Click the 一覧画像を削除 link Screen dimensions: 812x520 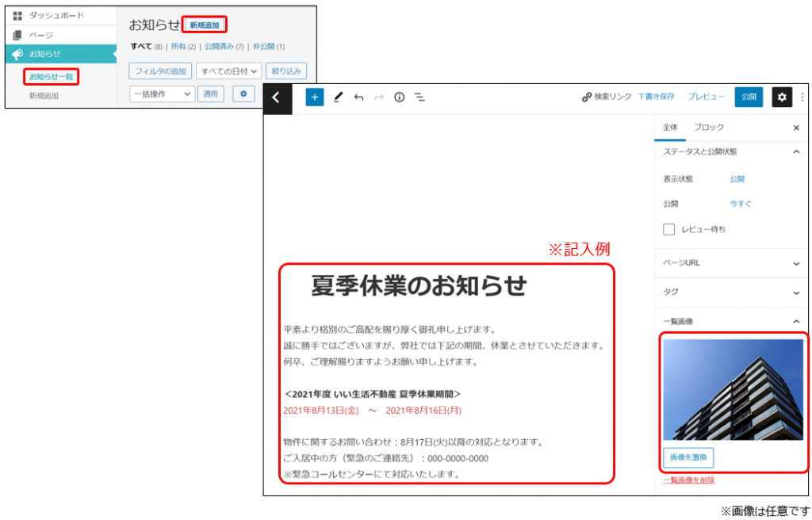click(689, 480)
